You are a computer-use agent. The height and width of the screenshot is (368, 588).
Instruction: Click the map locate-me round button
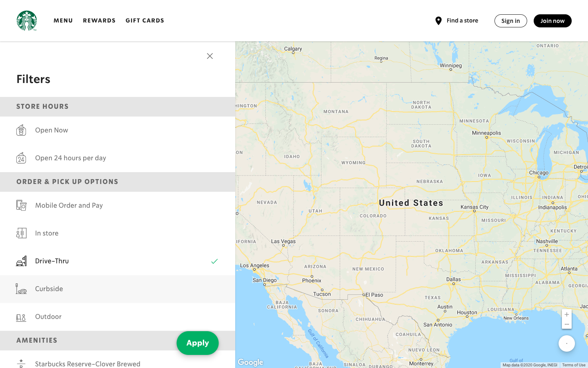(x=567, y=343)
